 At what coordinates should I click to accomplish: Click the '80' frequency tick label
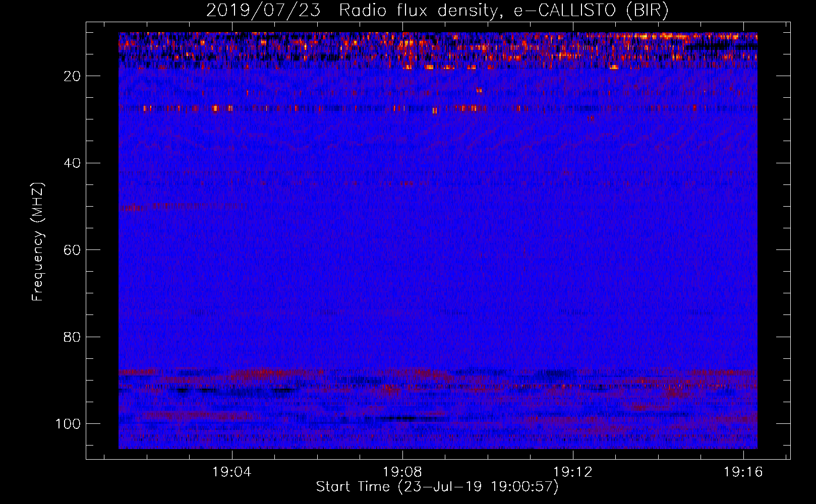[x=72, y=337]
